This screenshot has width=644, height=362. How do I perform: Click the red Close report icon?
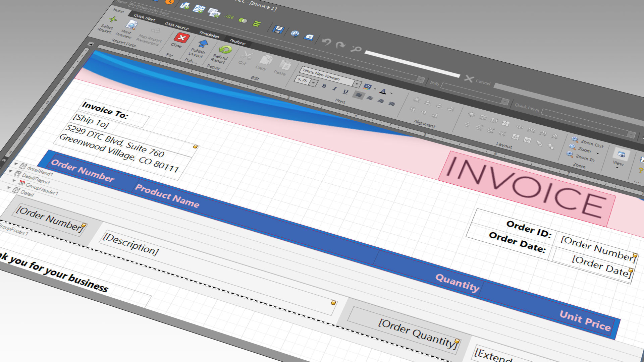point(181,38)
